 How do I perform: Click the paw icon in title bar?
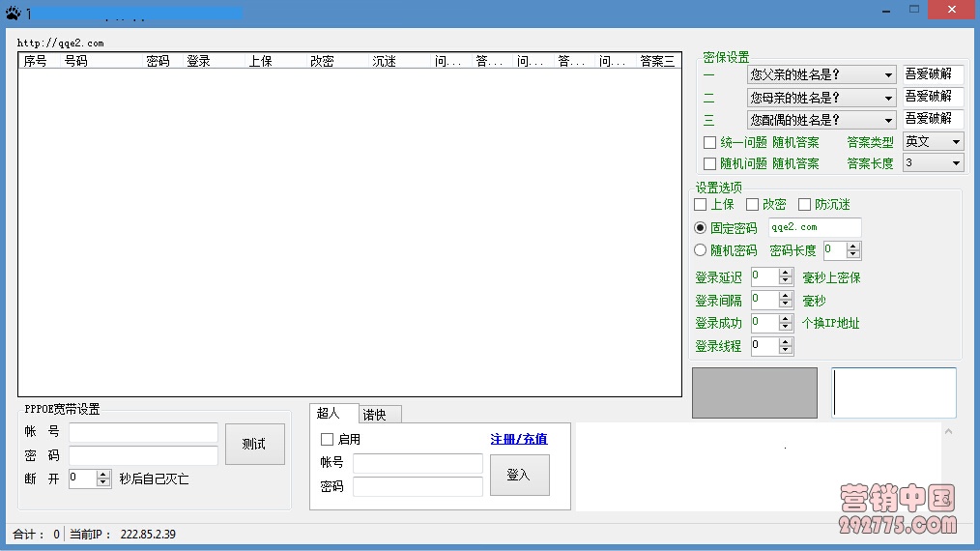[x=12, y=14]
